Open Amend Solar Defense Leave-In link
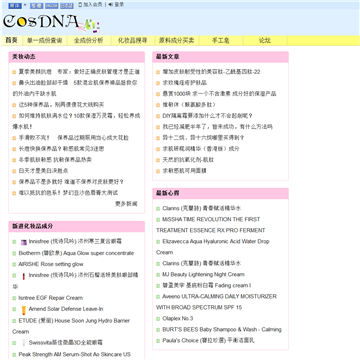Image resolution: width=360 pixels, height=360 pixels. [66, 309]
